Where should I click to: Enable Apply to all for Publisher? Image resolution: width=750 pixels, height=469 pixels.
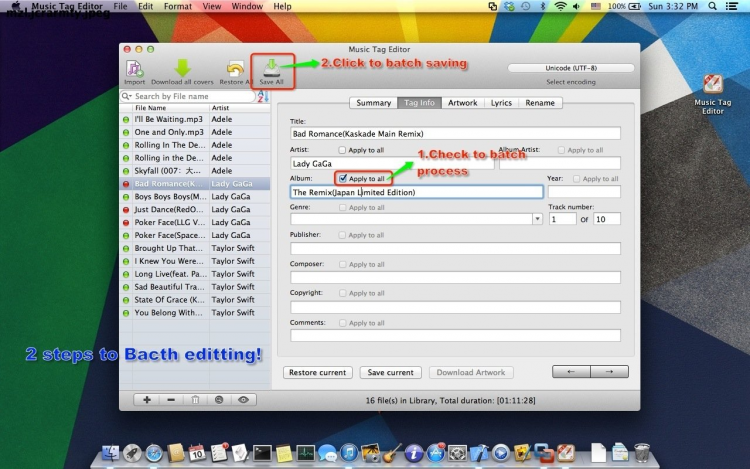pos(342,235)
